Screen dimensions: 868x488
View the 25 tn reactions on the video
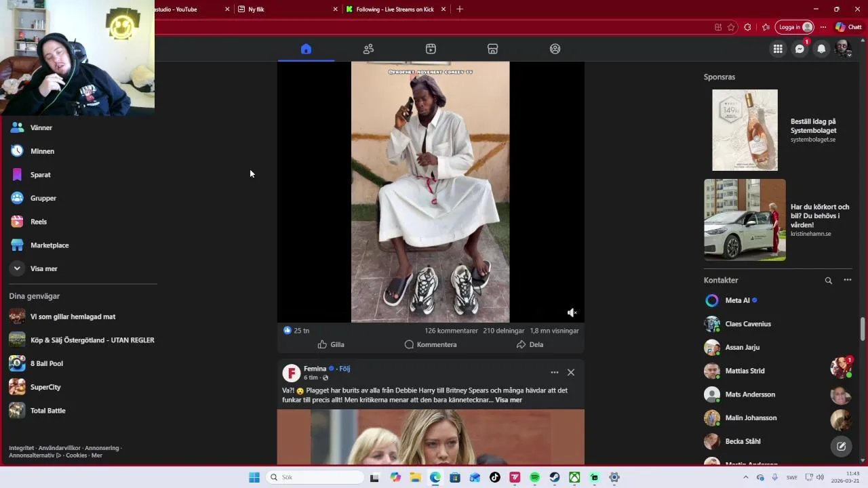(296, 331)
